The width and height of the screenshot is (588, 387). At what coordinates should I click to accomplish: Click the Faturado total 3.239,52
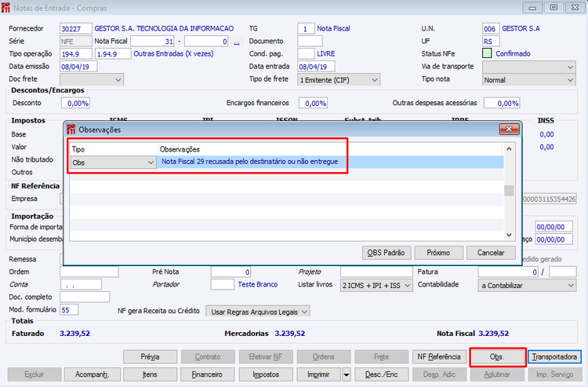[74, 334]
